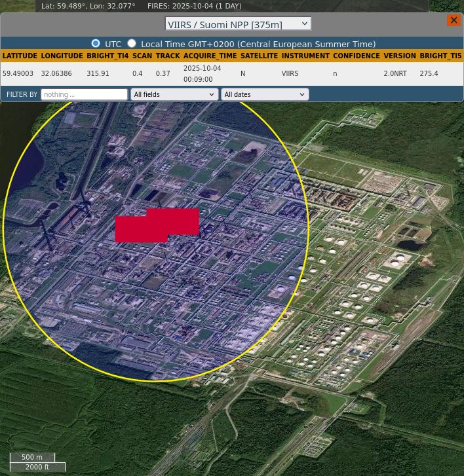Screen dimensions: 464x476
Task: Sort by BRIGHT_TI4 column header
Action: click(107, 56)
